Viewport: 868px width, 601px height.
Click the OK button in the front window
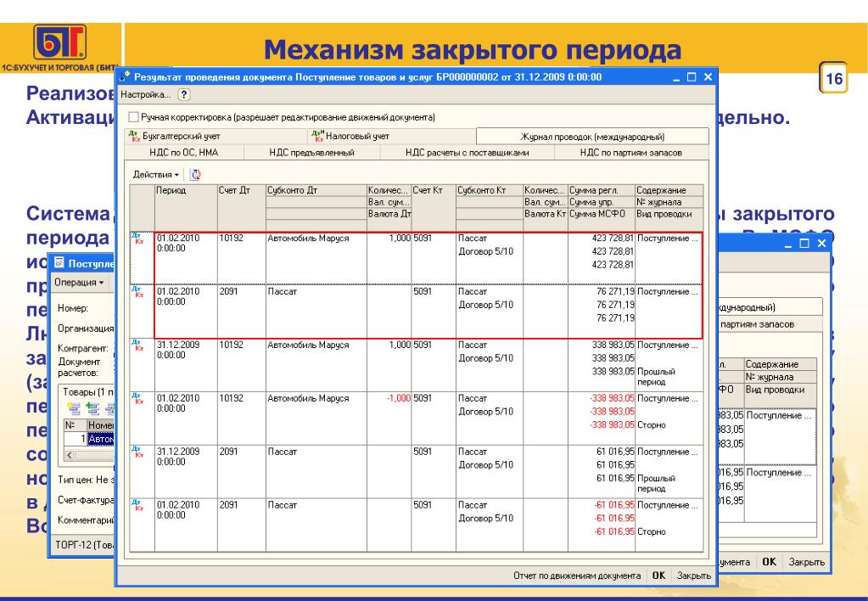(658, 575)
